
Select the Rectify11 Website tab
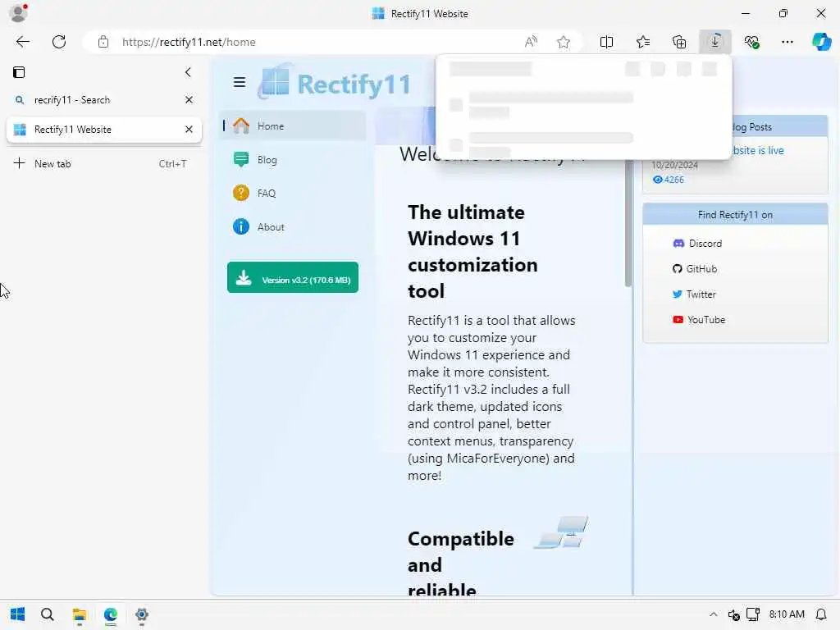104,130
